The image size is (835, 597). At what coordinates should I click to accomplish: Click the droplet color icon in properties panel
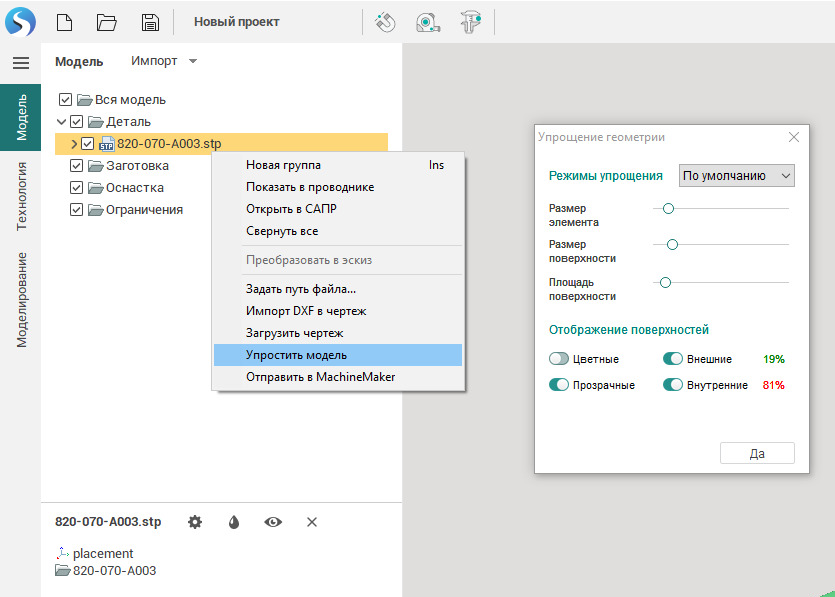pos(234,522)
